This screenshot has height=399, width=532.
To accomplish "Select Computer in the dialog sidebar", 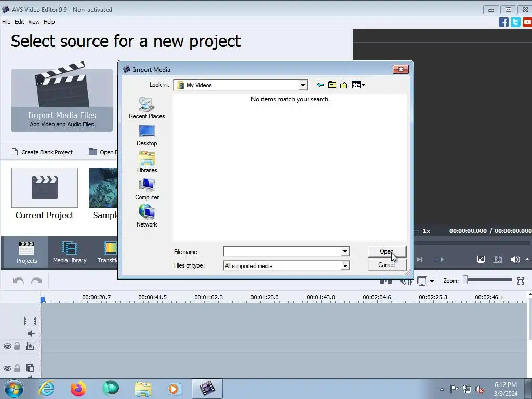I will 147,189.
